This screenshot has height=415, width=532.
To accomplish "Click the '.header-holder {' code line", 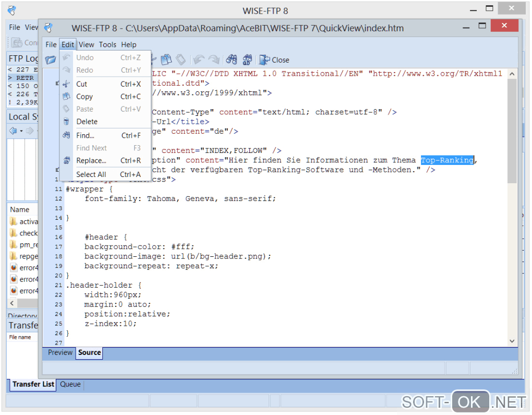I will (104, 285).
